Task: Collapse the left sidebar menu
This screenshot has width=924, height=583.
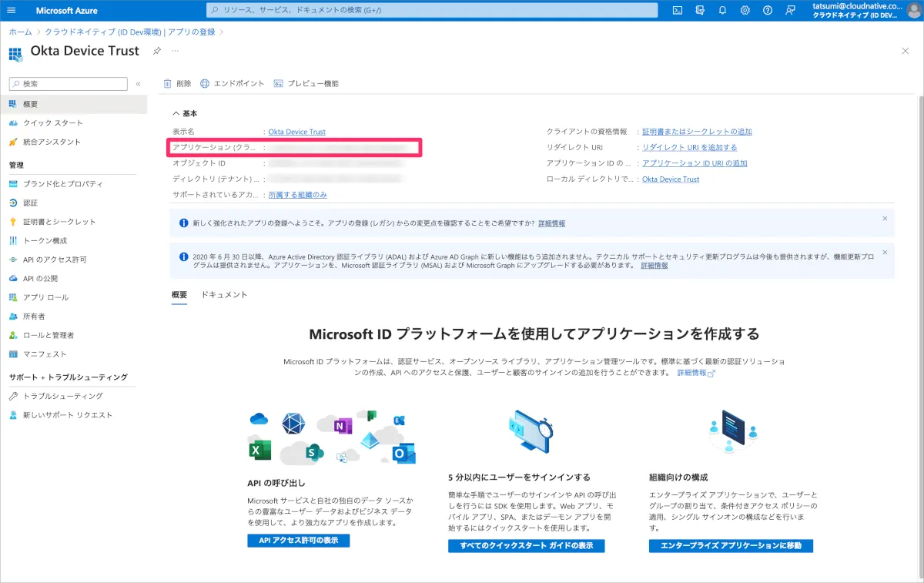Action: (x=138, y=84)
